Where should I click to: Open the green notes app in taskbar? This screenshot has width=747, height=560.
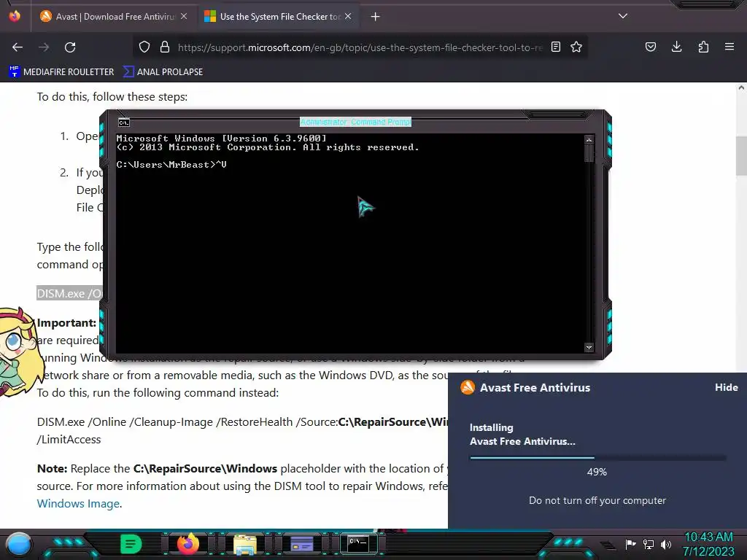[131, 544]
